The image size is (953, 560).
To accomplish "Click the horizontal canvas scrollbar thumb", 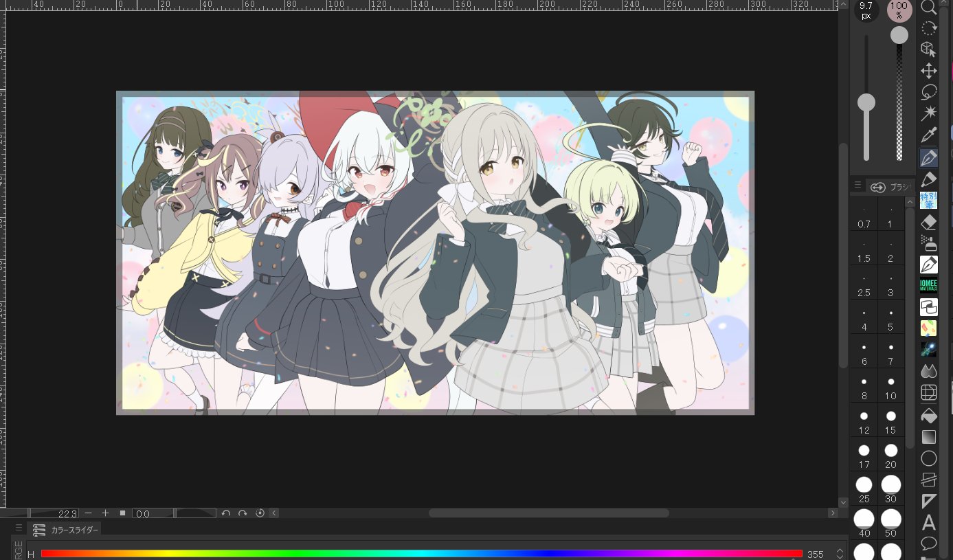I will pos(549,513).
